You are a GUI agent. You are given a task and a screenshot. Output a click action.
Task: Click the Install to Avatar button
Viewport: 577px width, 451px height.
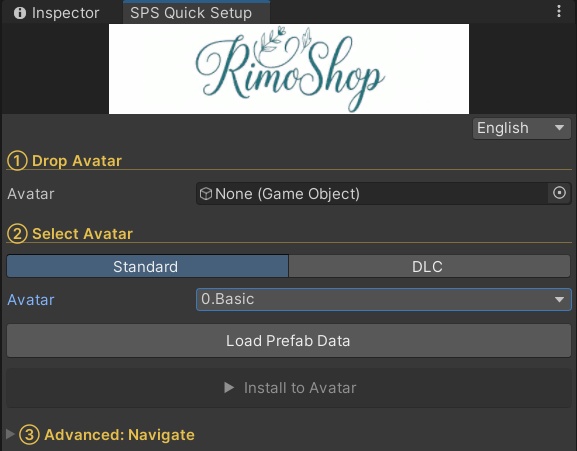[x=288, y=388]
